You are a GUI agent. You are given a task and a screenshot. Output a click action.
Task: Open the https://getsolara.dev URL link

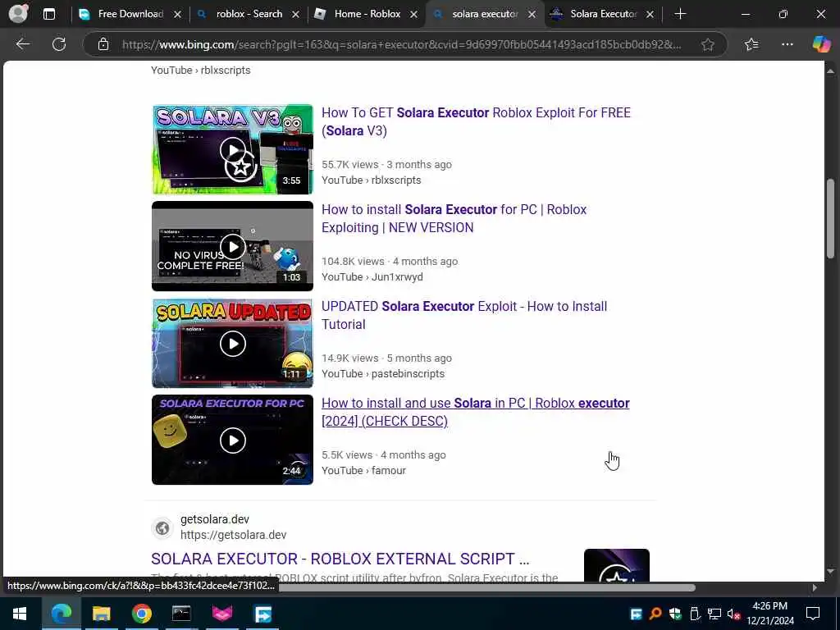pyautogui.click(x=233, y=535)
